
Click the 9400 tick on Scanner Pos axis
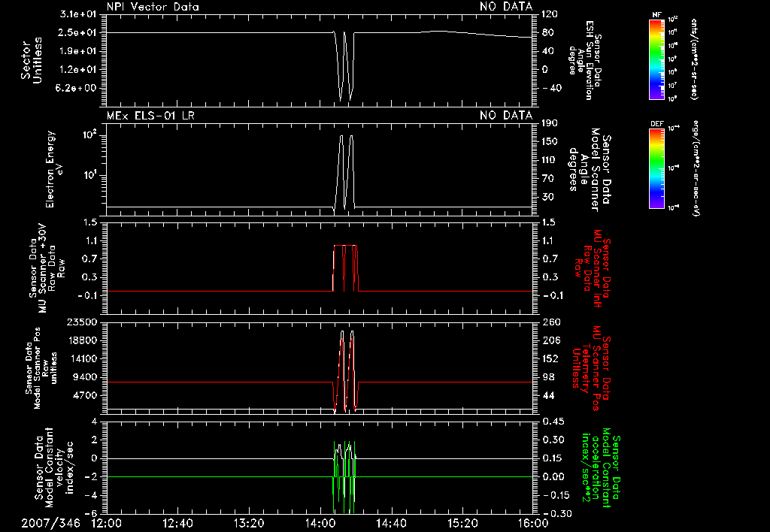[86, 377]
